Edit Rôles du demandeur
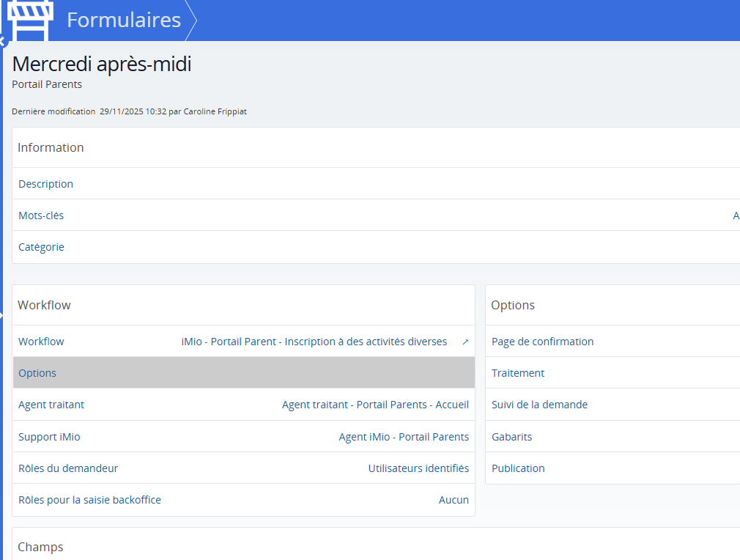The image size is (740, 560). coord(68,468)
